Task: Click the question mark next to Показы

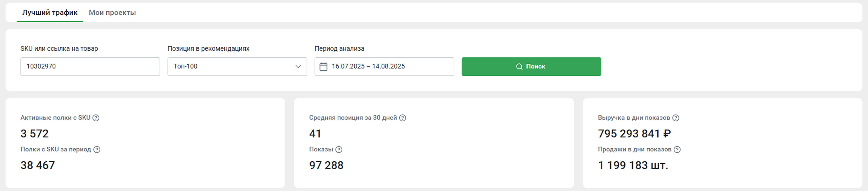Action: 339,150
